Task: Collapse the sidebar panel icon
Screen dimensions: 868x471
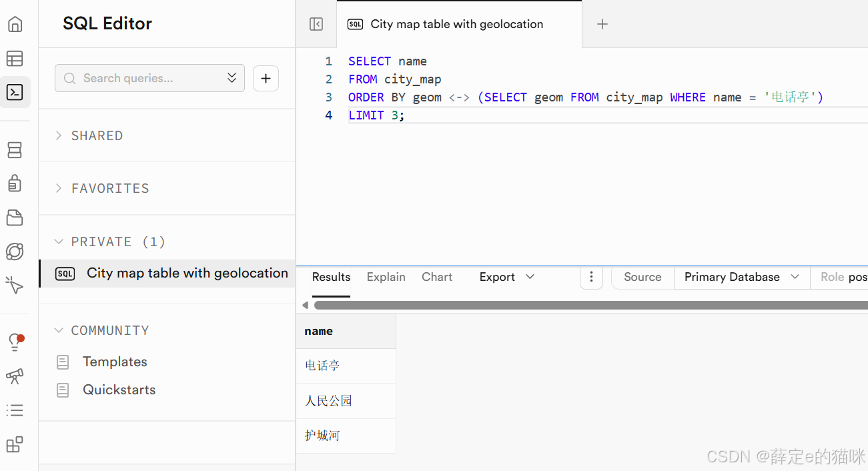Action: [x=316, y=24]
